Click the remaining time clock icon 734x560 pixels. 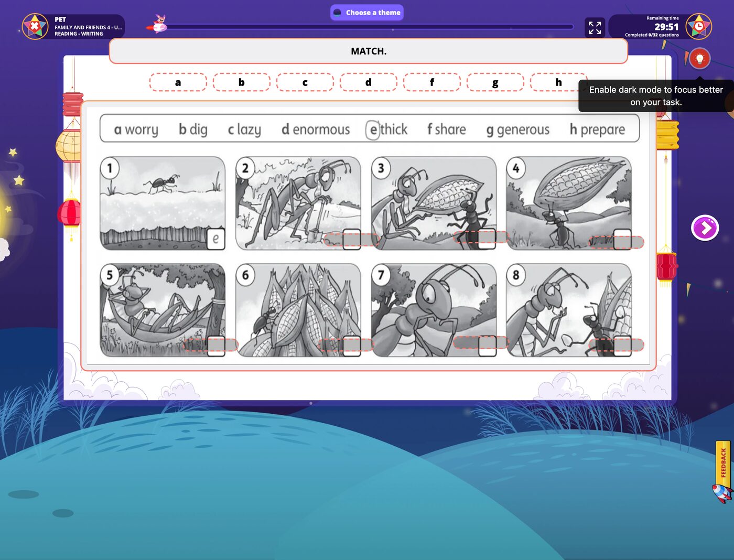tap(699, 26)
